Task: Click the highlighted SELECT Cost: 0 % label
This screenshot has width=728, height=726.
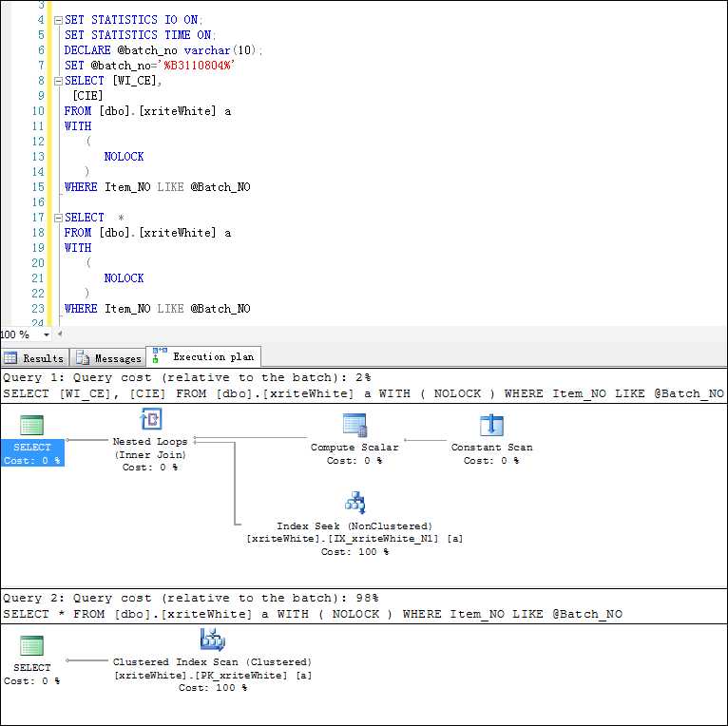Action: [32, 453]
